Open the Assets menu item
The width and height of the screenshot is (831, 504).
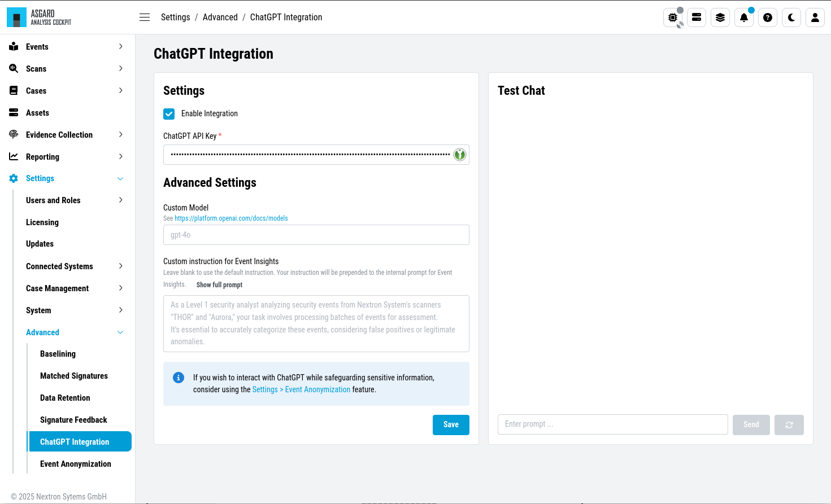tap(37, 113)
